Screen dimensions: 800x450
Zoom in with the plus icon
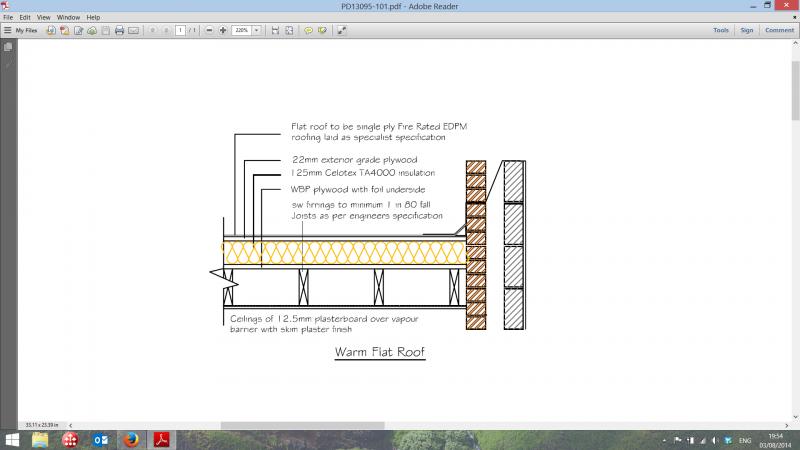point(222,31)
